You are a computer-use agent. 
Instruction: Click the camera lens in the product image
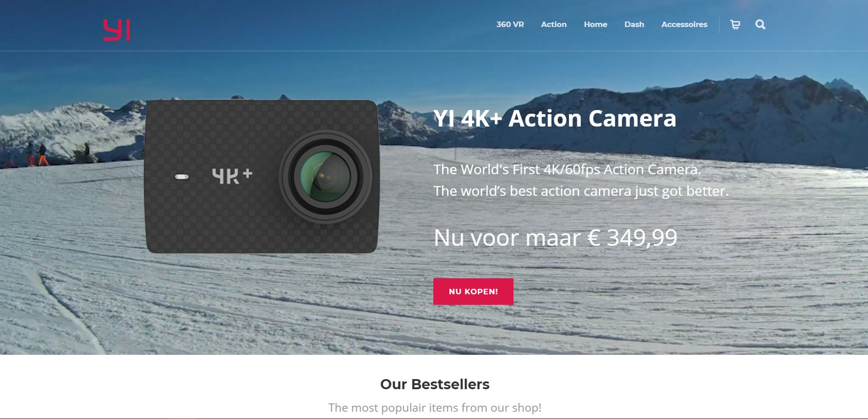coord(325,176)
